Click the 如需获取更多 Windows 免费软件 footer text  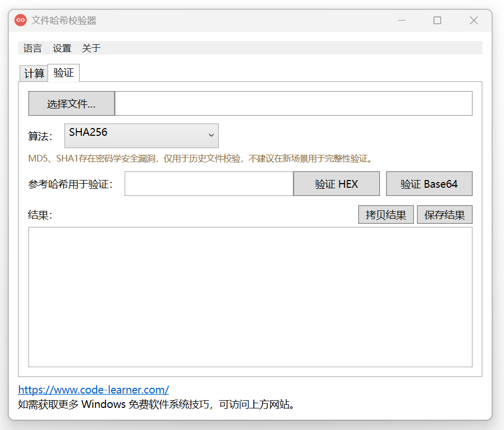(x=156, y=404)
